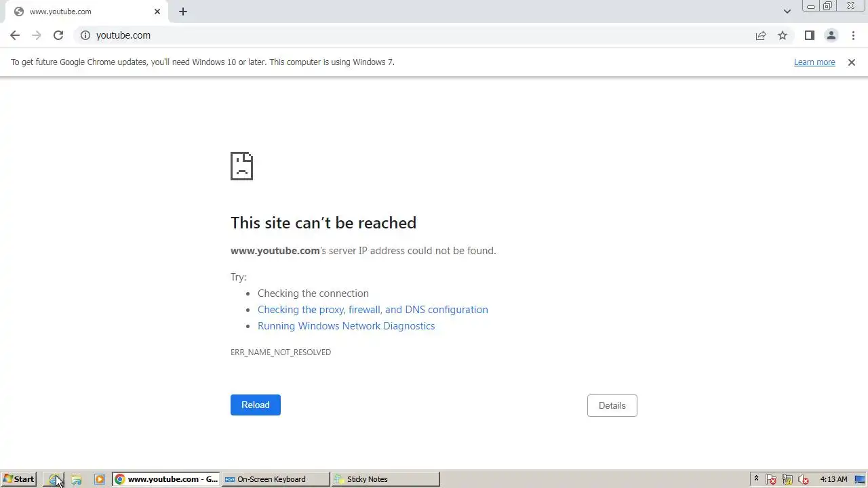
Task: View site information icon beside youtube.com
Action: [85, 35]
